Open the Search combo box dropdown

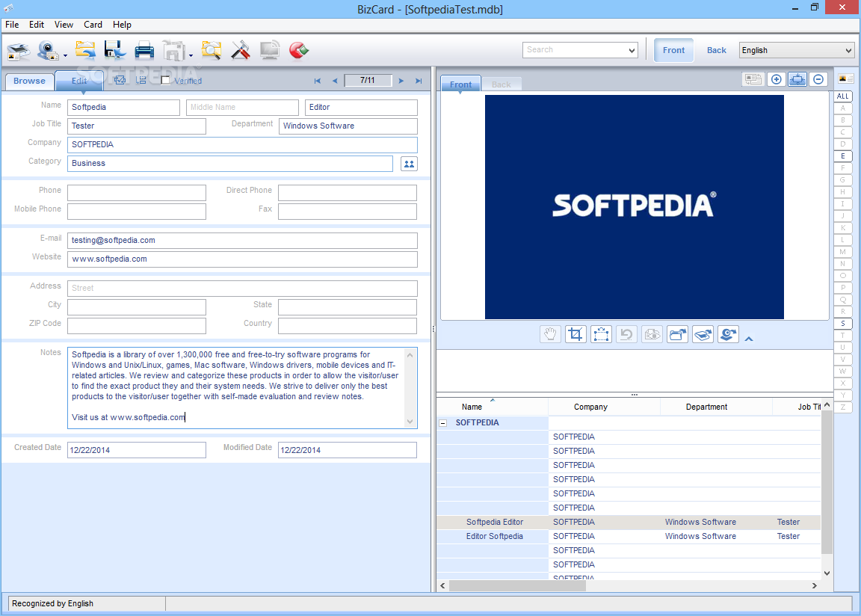pos(632,50)
